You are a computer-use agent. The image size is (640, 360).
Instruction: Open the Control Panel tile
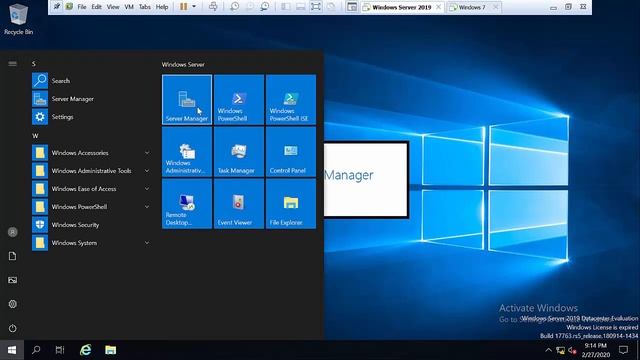coord(291,151)
